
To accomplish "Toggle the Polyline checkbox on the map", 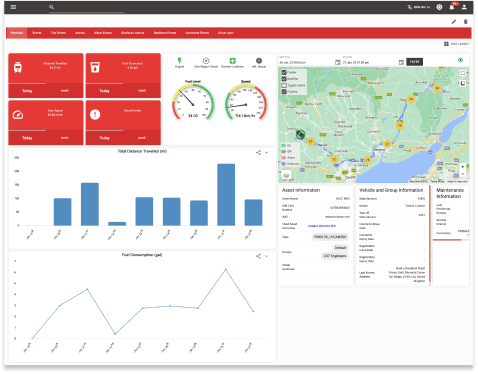I will tap(284, 91).
